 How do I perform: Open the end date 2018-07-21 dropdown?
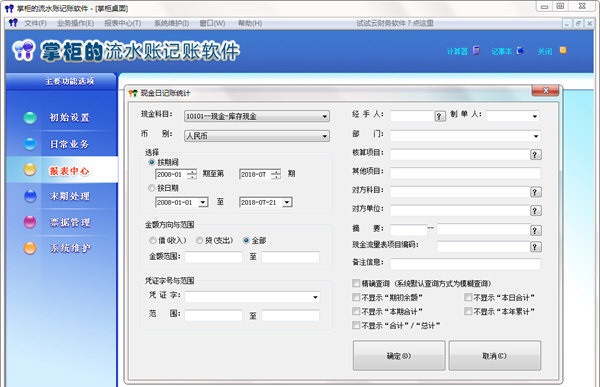[287, 202]
